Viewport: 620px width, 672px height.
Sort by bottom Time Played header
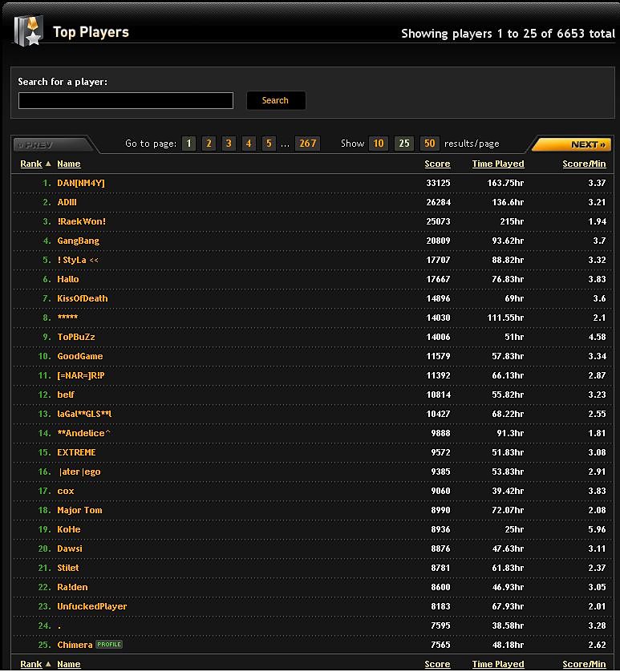tap(498, 664)
